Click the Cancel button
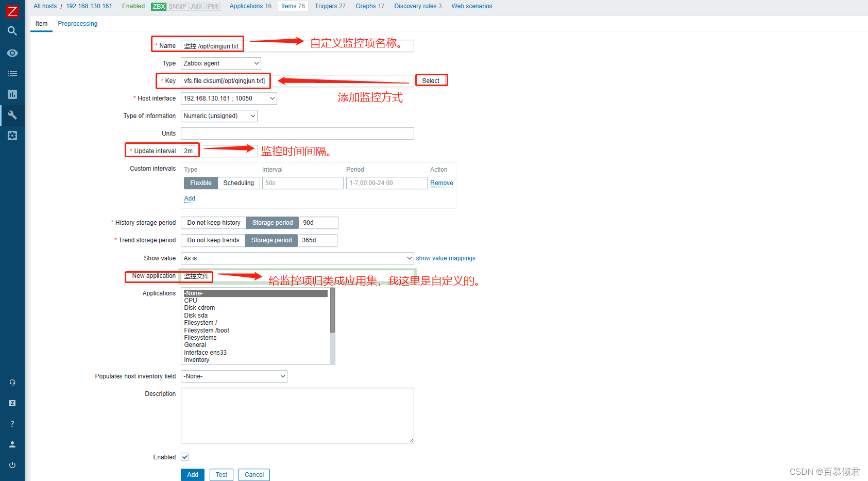Viewport: 868px width, 481px height. 254,475
